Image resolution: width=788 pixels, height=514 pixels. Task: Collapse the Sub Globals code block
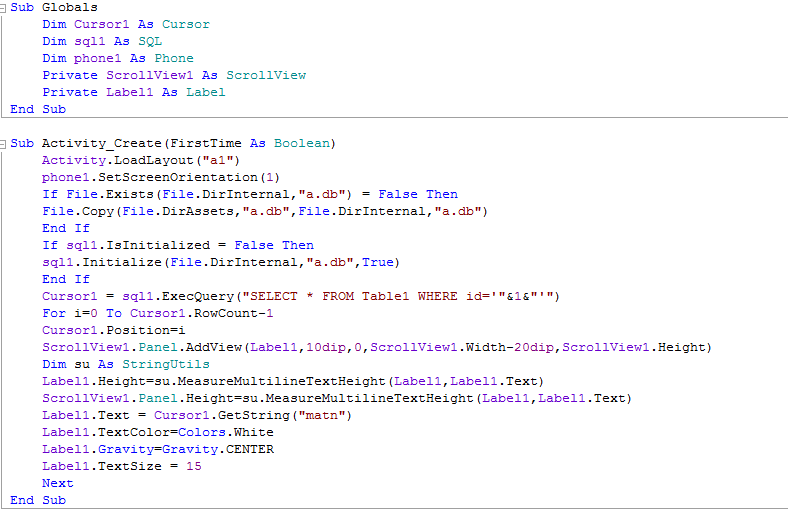(x=4, y=7)
